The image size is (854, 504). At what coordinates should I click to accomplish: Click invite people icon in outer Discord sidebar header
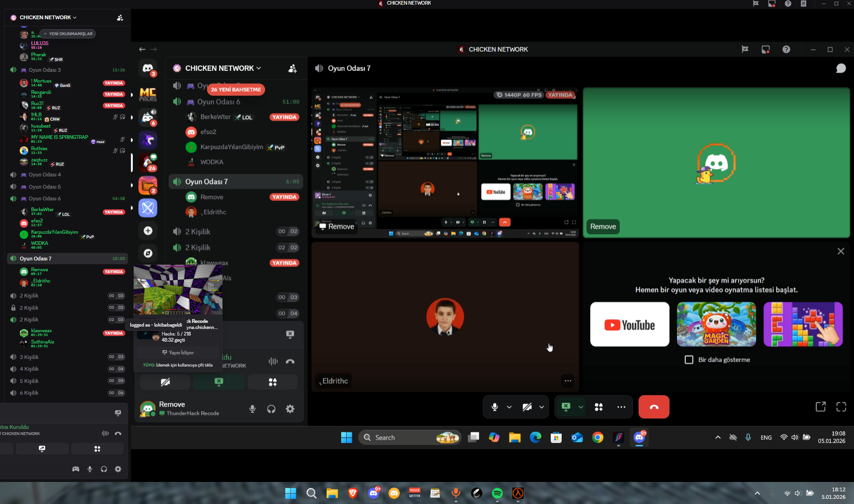point(120,18)
